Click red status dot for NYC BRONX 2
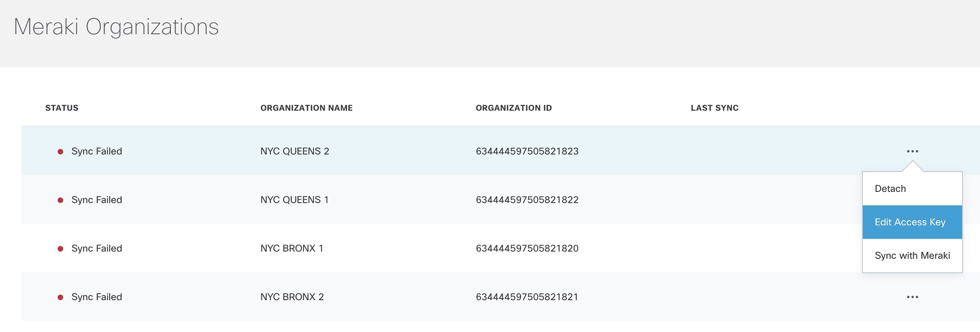Viewport: 980px width, 332px height. tap(60, 298)
